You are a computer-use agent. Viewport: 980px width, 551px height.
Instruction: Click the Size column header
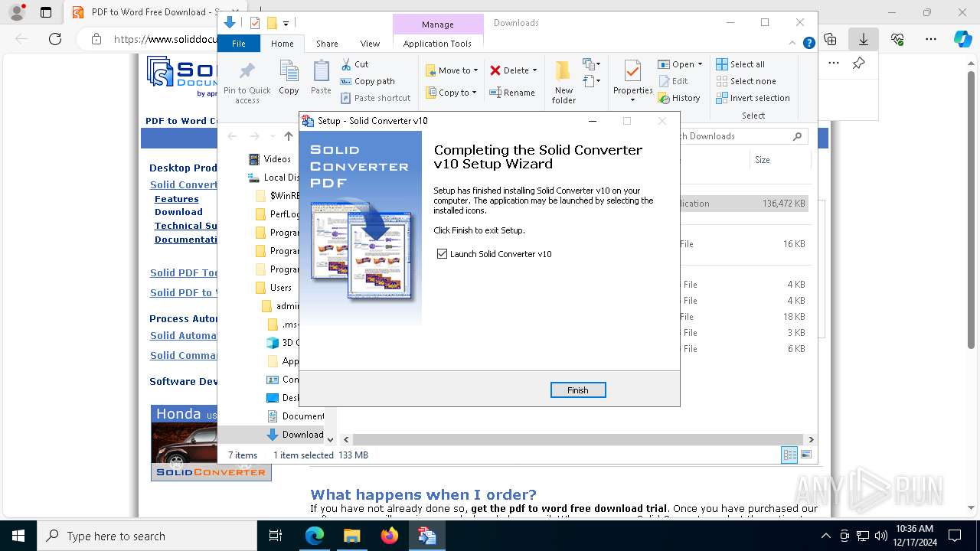click(779, 160)
